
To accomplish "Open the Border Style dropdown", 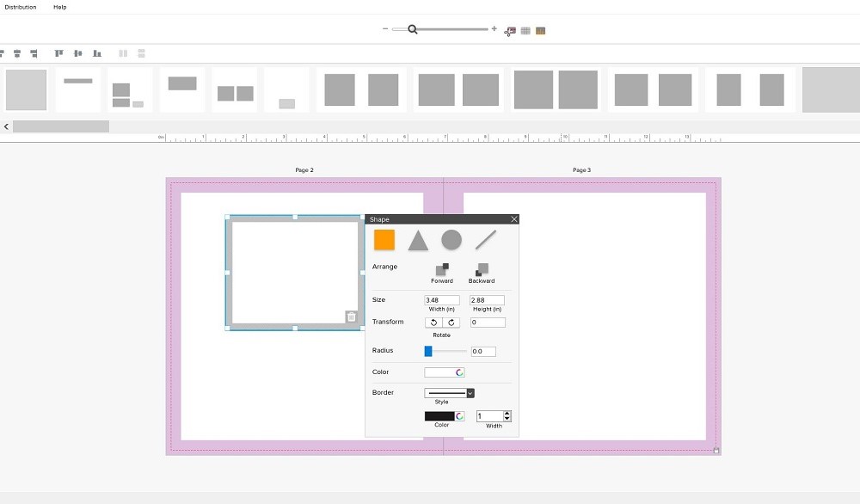I will point(470,393).
